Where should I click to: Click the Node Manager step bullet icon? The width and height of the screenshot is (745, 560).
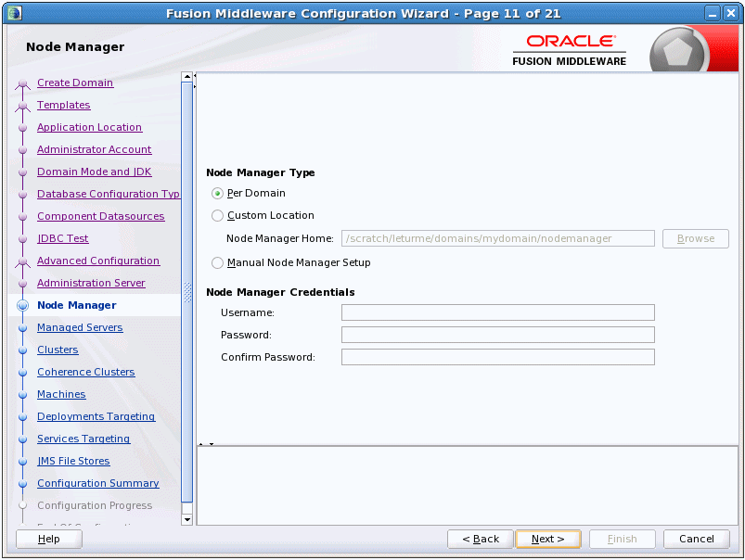coord(22,305)
